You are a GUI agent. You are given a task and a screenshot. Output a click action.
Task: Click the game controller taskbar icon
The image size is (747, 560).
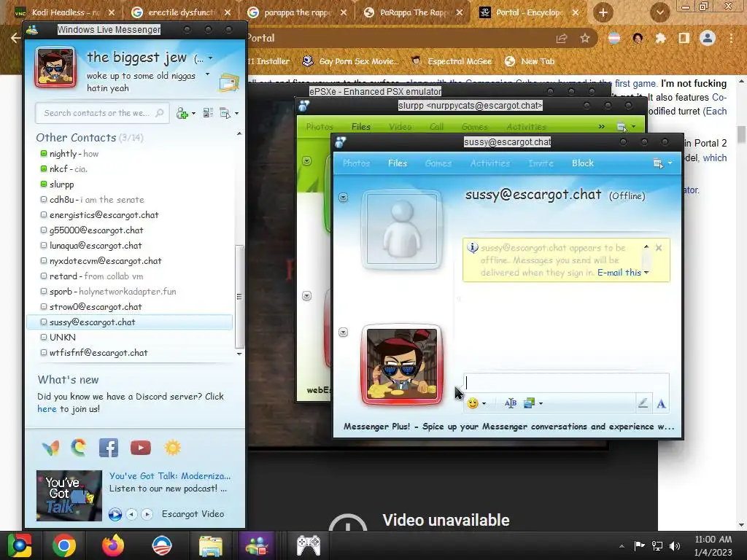pyautogui.click(x=309, y=545)
